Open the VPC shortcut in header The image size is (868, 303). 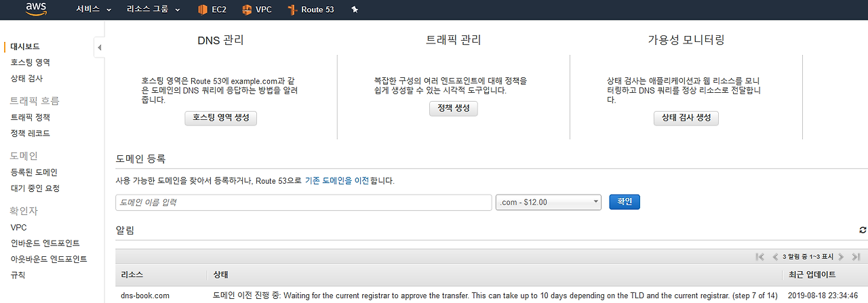coord(258,9)
